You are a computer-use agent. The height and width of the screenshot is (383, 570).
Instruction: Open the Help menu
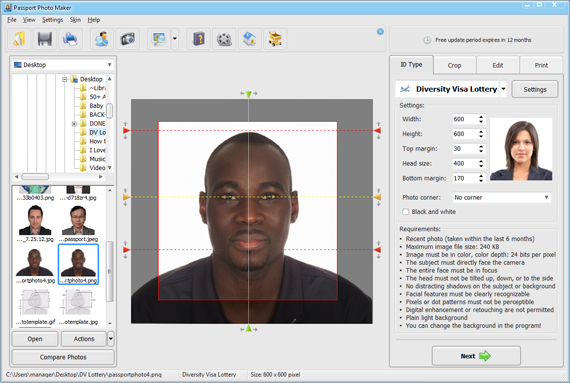pos(93,20)
